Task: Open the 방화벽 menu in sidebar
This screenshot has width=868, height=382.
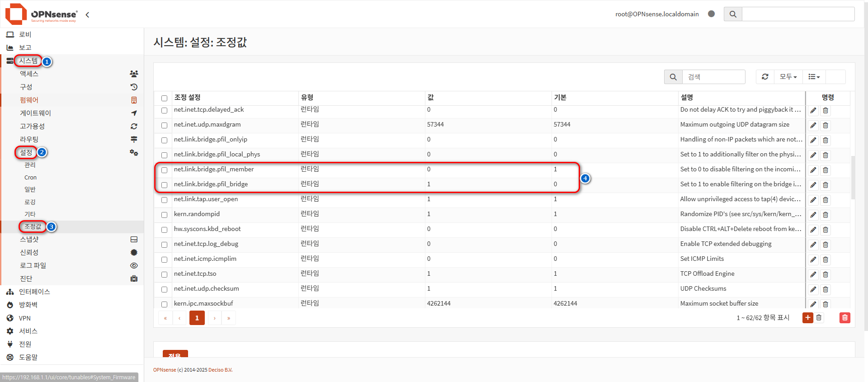Action: coord(28,305)
